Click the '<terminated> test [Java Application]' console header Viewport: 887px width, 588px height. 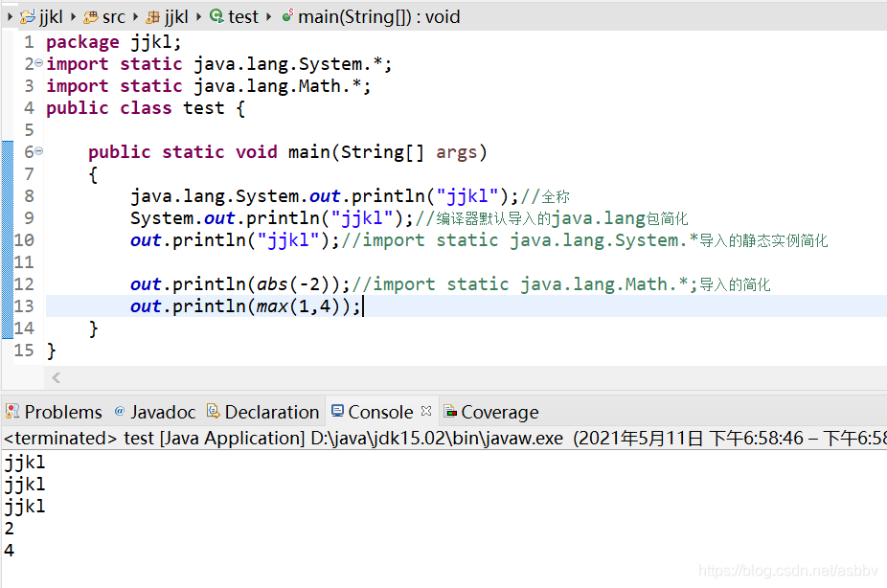pos(154,439)
